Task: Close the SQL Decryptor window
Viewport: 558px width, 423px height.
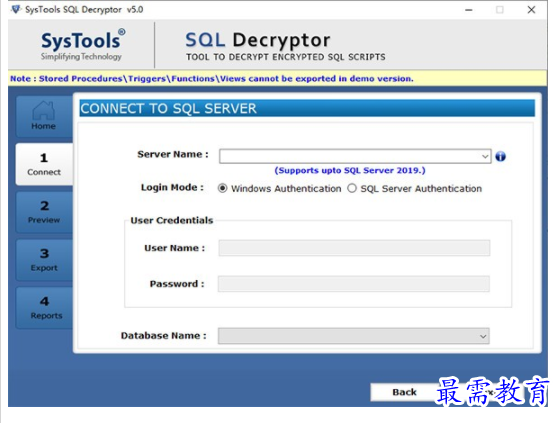Action: (531, 10)
